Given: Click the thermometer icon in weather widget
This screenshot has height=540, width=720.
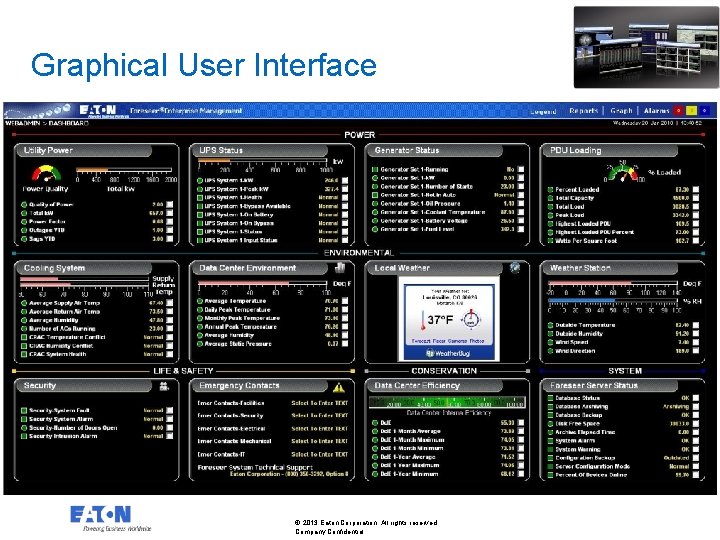Looking at the screenshot, I should 422,321.
